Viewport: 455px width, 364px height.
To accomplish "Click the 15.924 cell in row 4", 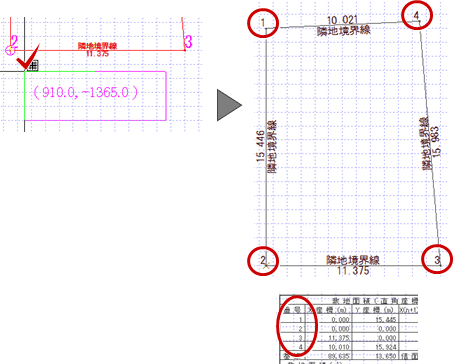I will [x=386, y=347].
